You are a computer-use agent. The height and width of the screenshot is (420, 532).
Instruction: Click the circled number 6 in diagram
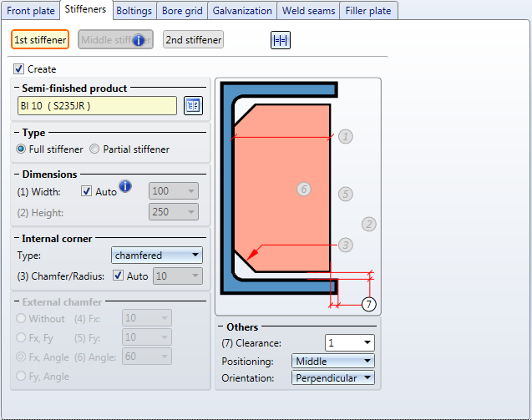304,190
